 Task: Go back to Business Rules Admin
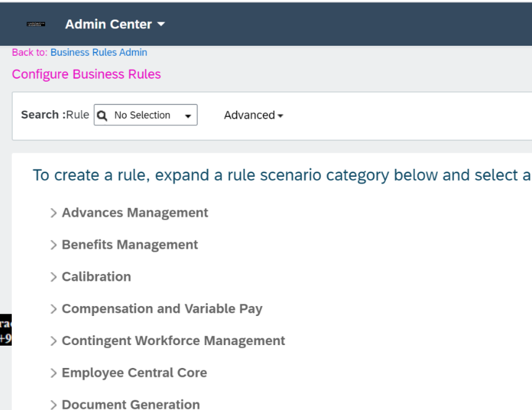99,52
